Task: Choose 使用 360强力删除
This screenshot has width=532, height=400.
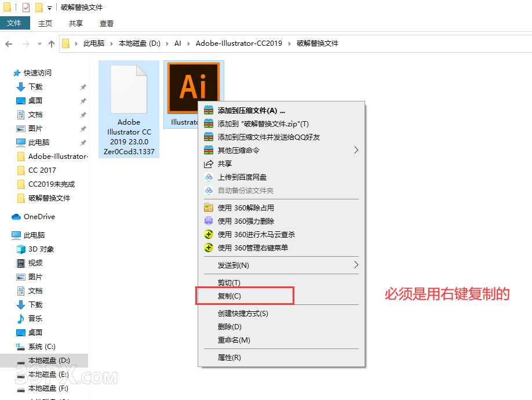Action: click(x=281, y=221)
